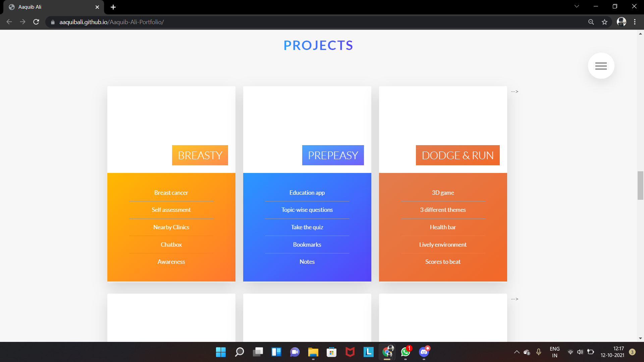Click the DODGE & RUN orange label
Image resolution: width=644 pixels, height=362 pixels.
click(458, 155)
